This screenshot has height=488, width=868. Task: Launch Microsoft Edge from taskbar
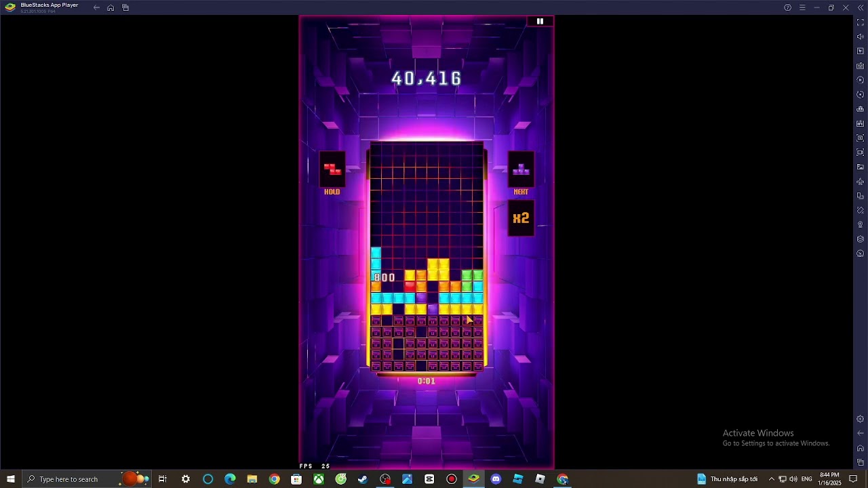[230, 479]
